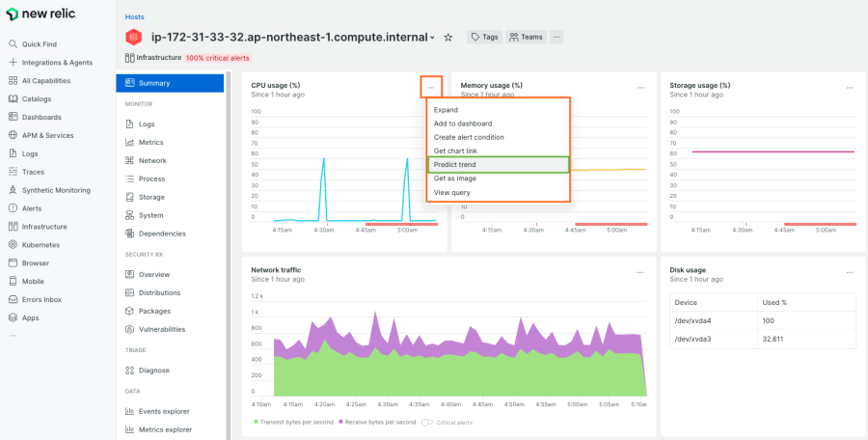The image size is (868, 440).
Task: Click the Hosts breadcrumb link
Action: pyautogui.click(x=134, y=17)
